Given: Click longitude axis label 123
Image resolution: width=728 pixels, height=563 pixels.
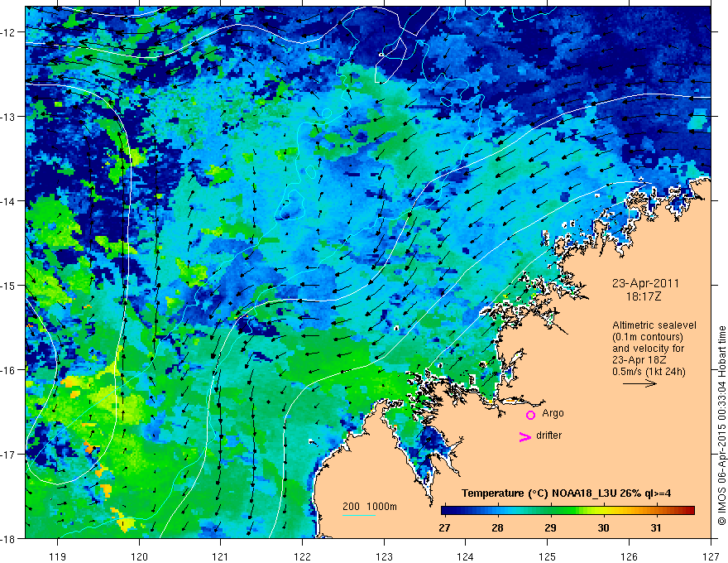Looking at the screenshot, I should pyautogui.click(x=384, y=556).
